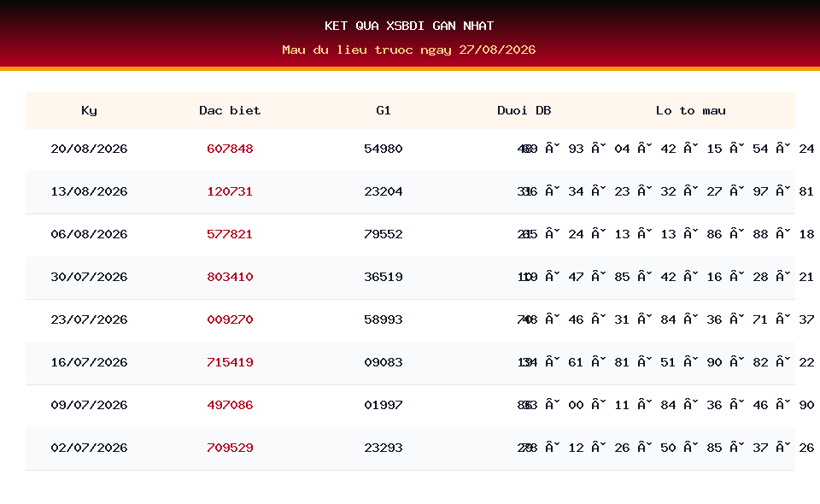Select the 13/08/2026 draw date
The width and height of the screenshot is (820, 504).
[x=89, y=191]
